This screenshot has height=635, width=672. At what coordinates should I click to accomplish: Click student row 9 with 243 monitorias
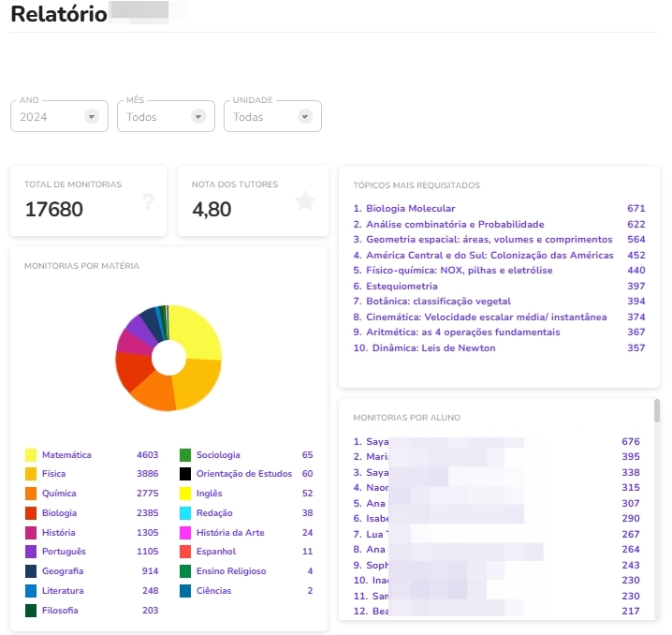pos(496,565)
